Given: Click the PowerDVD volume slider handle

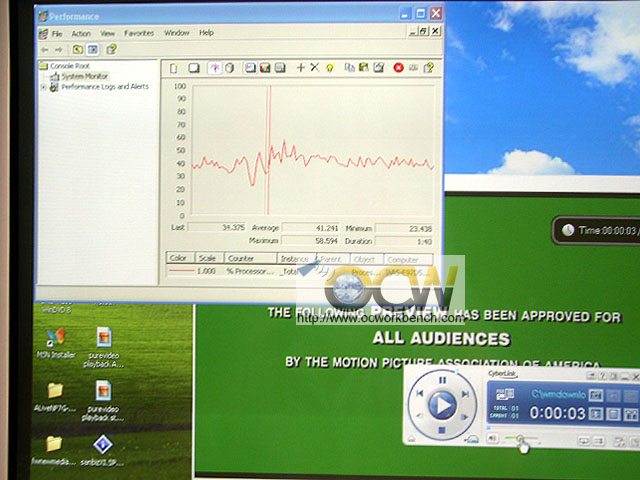Looking at the screenshot, I should click(x=520, y=439).
